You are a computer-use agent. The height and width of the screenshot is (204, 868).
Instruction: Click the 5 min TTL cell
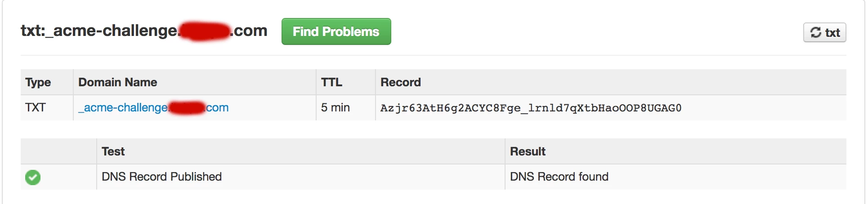coord(336,107)
